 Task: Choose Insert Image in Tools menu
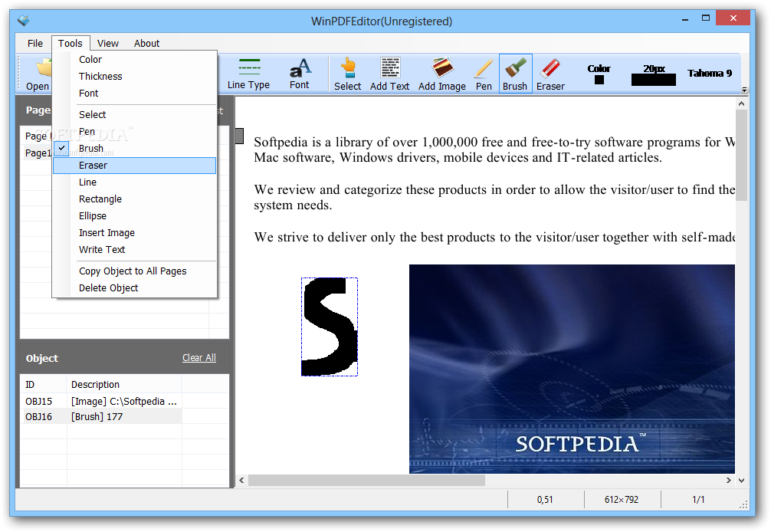[134, 232]
